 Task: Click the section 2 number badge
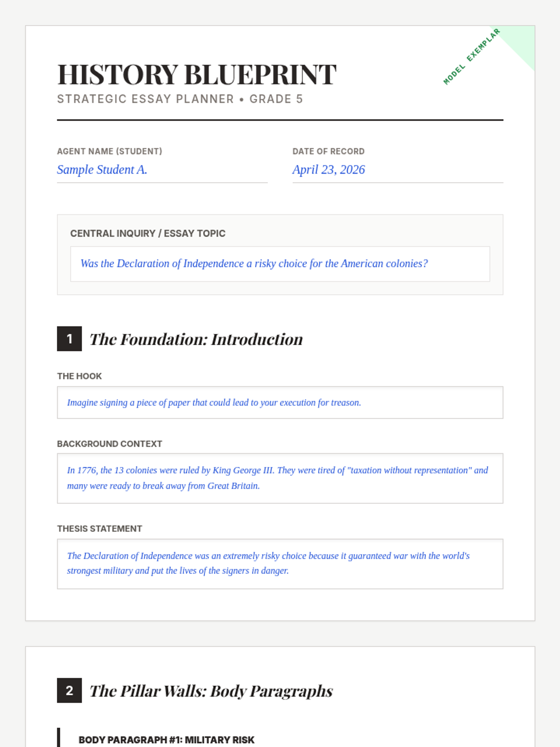(x=70, y=691)
